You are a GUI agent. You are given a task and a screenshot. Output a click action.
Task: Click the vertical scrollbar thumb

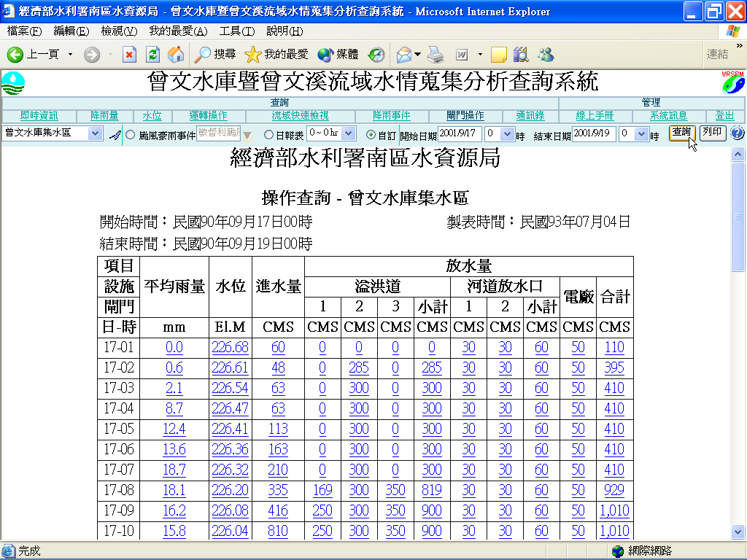(738, 217)
